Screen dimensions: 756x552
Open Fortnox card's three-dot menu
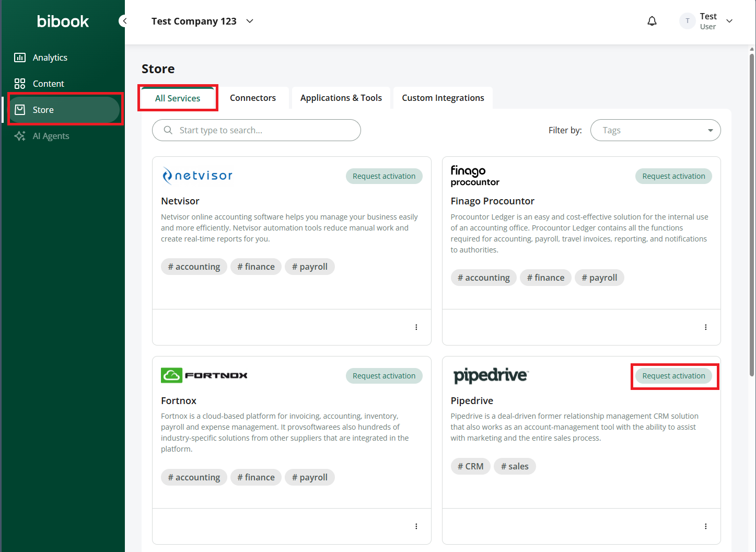[x=416, y=526]
